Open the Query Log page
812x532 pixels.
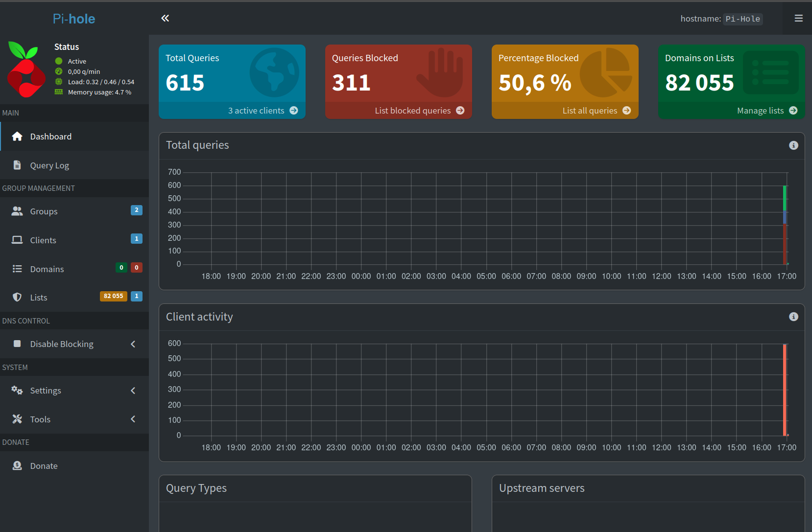click(x=74, y=165)
